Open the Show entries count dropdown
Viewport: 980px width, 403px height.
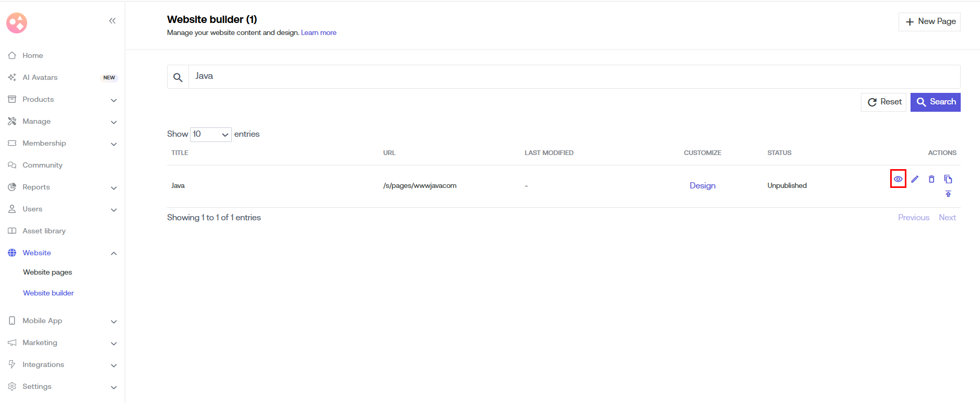pyautogui.click(x=211, y=134)
